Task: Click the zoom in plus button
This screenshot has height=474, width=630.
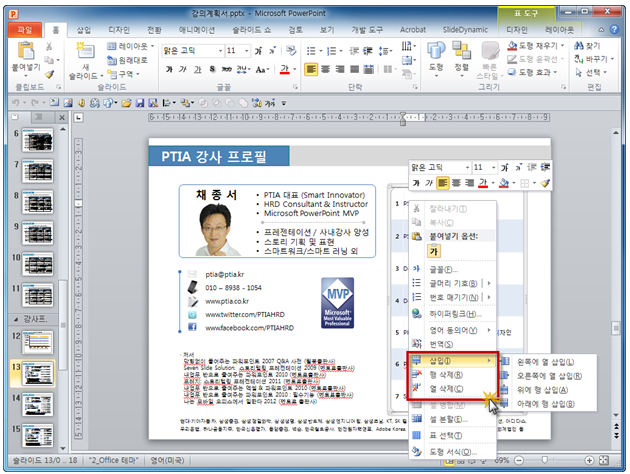Action: point(589,460)
